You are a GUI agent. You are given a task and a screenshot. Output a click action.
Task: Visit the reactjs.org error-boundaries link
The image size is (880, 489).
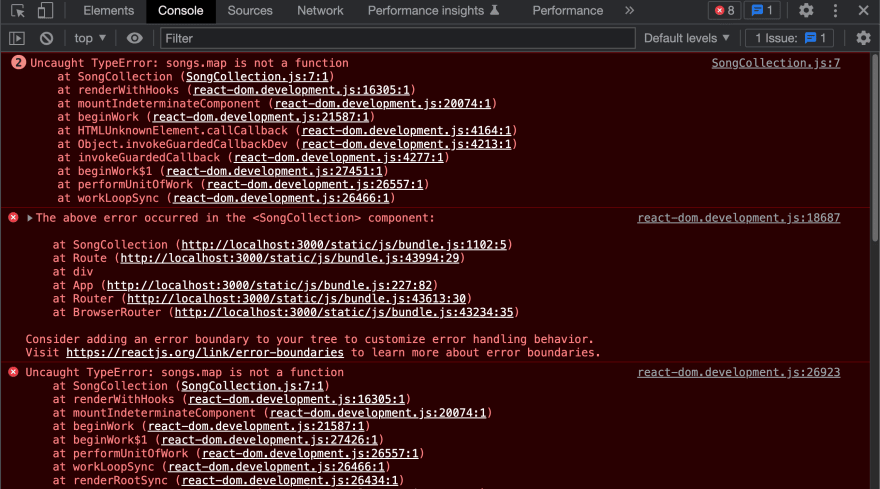[205, 353]
